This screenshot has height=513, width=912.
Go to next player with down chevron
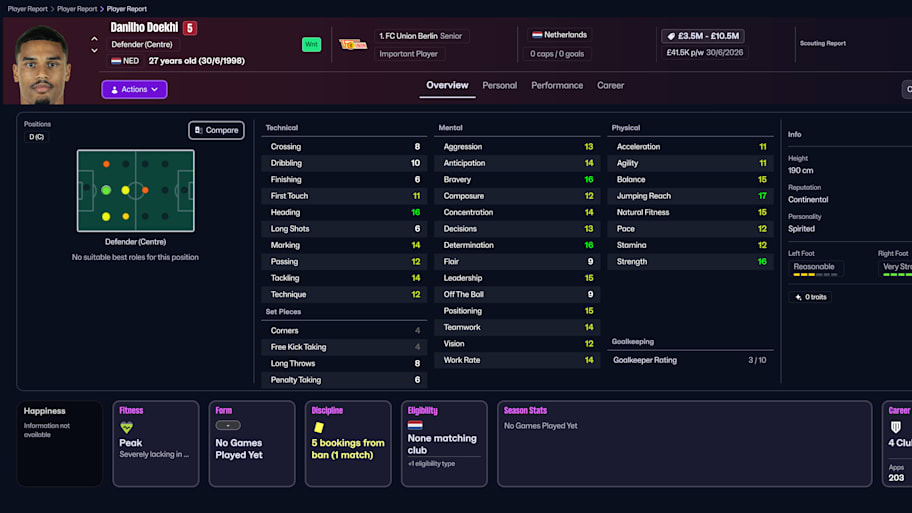[x=94, y=51]
